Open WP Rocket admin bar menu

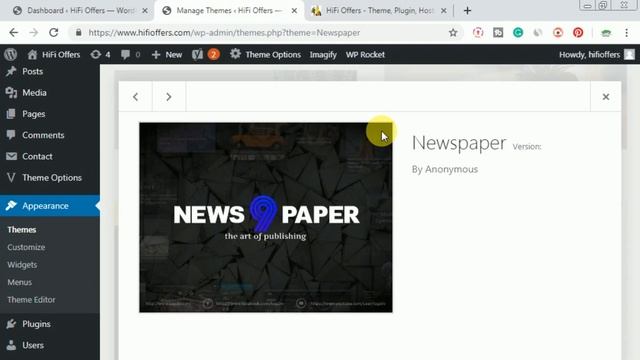pyautogui.click(x=365, y=54)
